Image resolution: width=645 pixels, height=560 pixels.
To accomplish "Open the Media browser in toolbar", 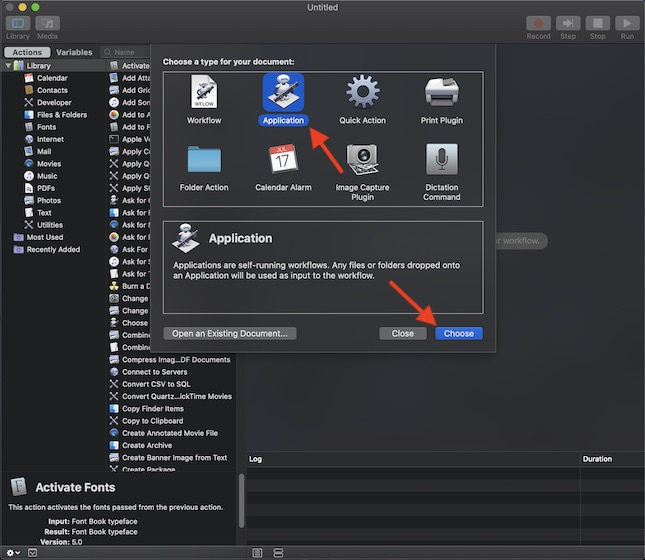I will click(x=47, y=24).
